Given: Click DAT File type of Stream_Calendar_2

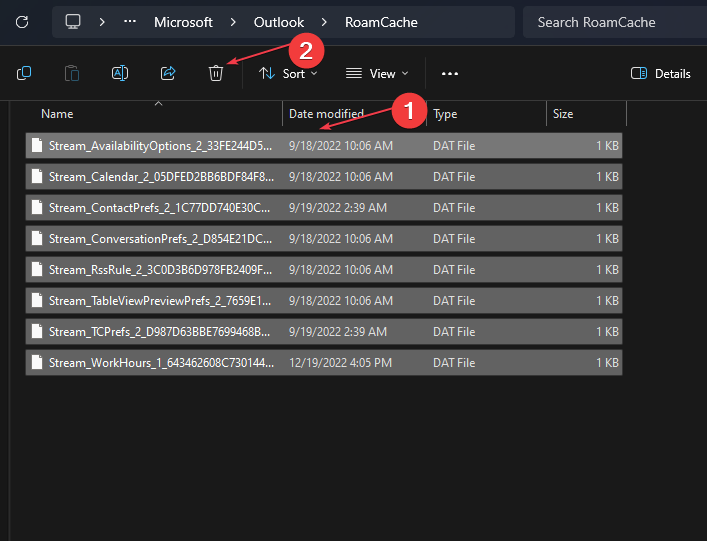Looking at the screenshot, I should point(454,177).
